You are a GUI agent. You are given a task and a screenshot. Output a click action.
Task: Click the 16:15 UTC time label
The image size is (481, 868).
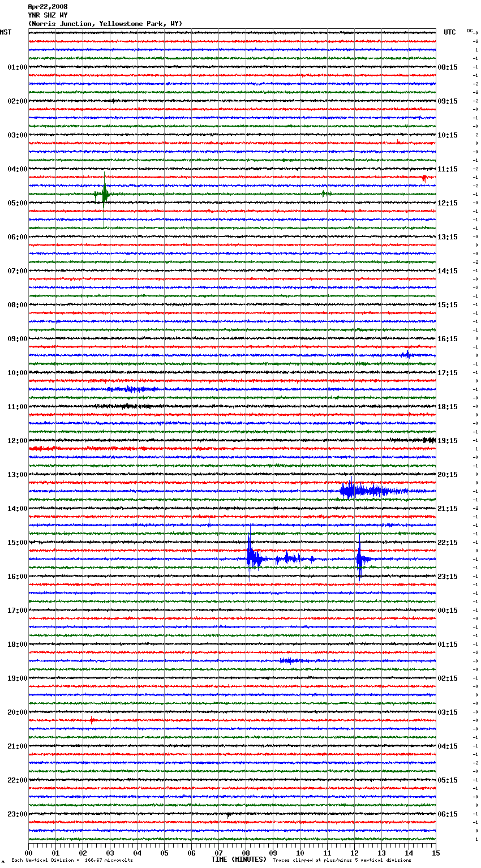[x=448, y=339]
